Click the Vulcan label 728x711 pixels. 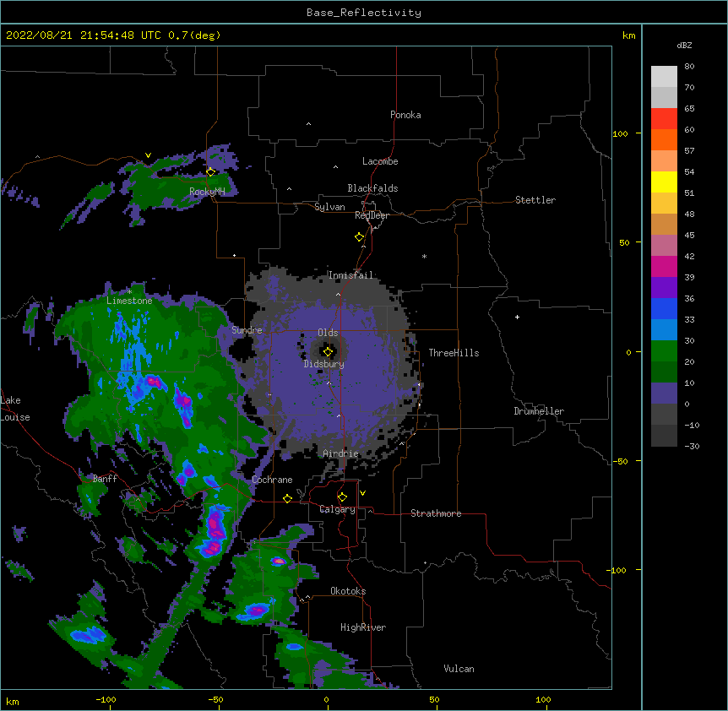(x=459, y=669)
